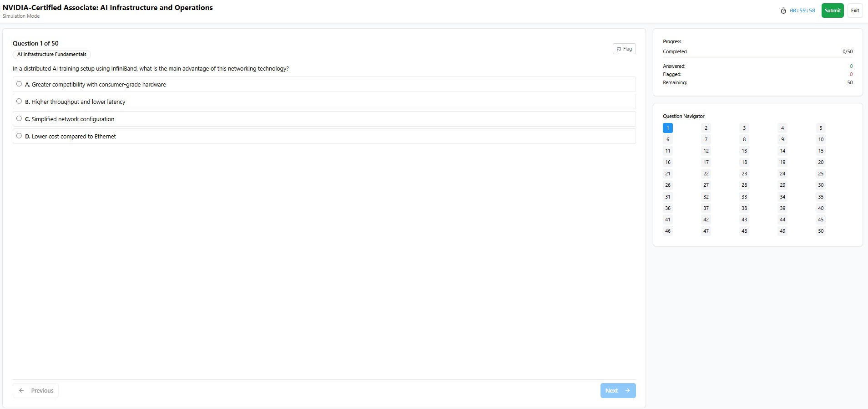This screenshot has width=868, height=409.
Task: Click the flag icon to flag question
Action: (619, 49)
